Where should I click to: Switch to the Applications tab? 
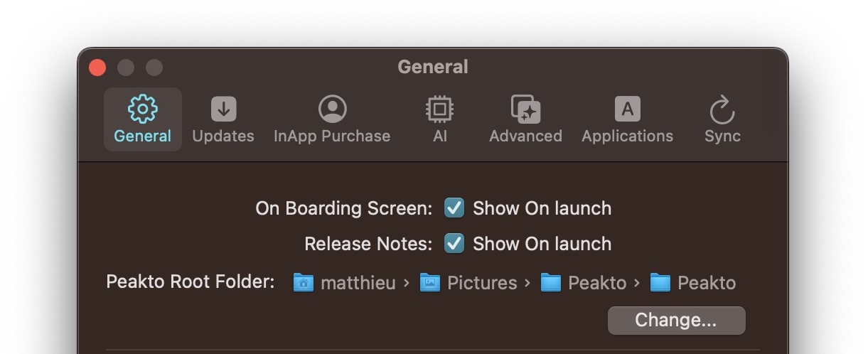coord(627,119)
